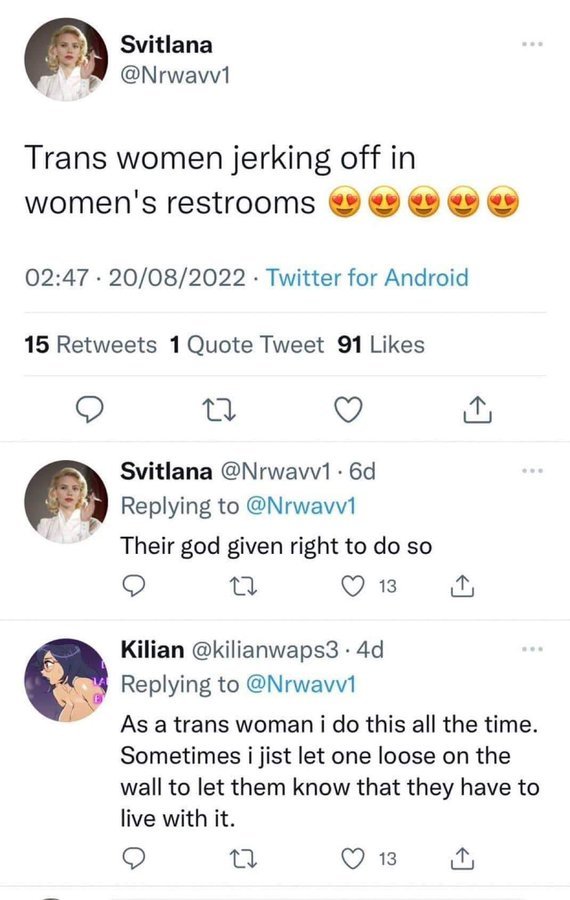Screen dimensions: 570x900
Task: View the 15 Retweets list
Action: (90, 344)
